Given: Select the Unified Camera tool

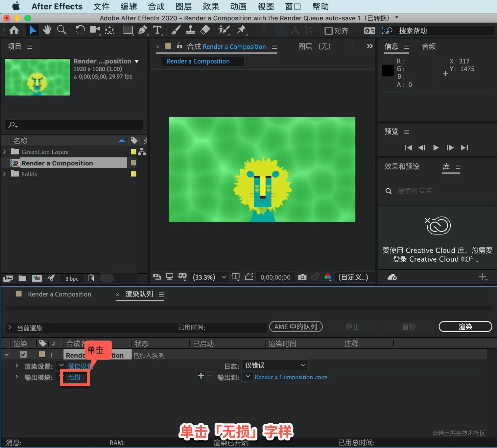Looking at the screenshot, I should point(95,30).
